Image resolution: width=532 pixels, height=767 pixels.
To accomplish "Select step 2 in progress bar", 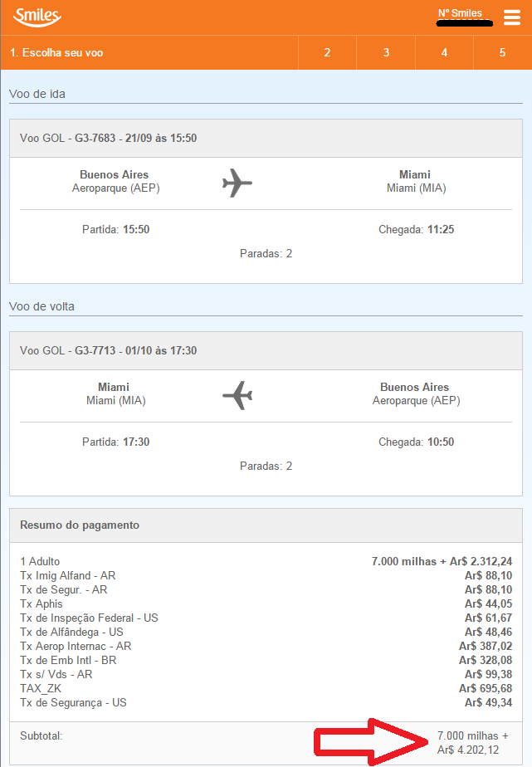I will [327, 52].
